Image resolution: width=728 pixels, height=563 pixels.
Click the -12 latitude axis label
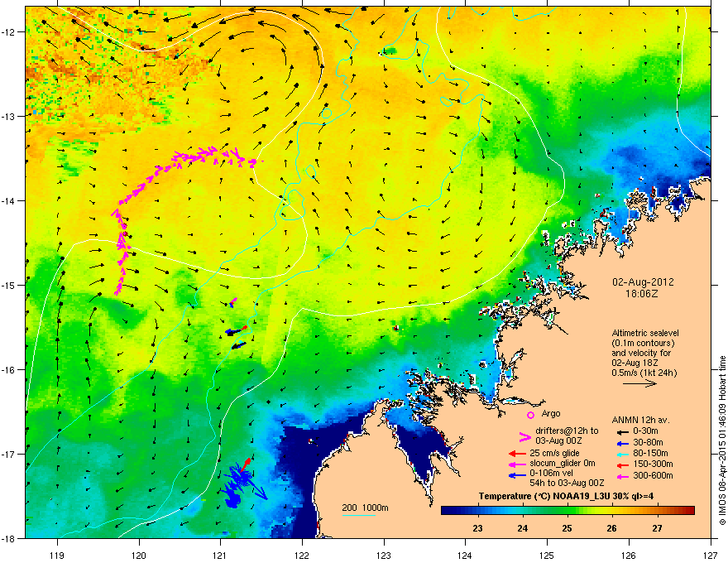point(9,32)
